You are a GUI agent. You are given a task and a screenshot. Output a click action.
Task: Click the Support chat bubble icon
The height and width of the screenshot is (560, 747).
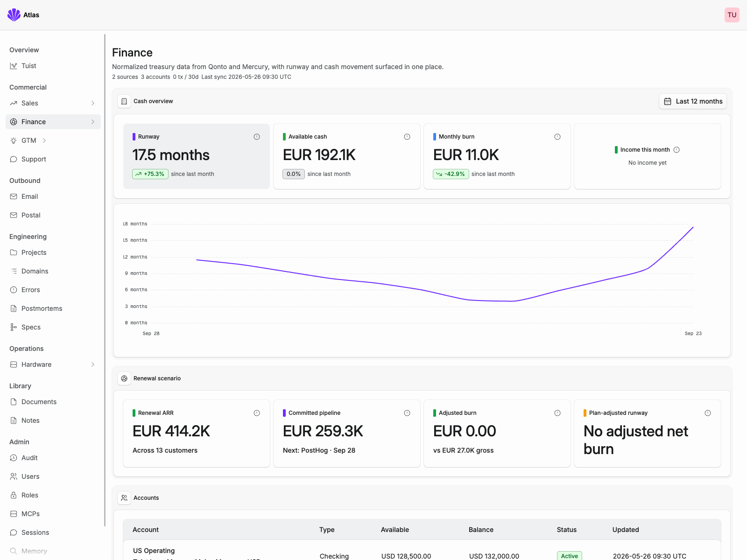pos(14,159)
